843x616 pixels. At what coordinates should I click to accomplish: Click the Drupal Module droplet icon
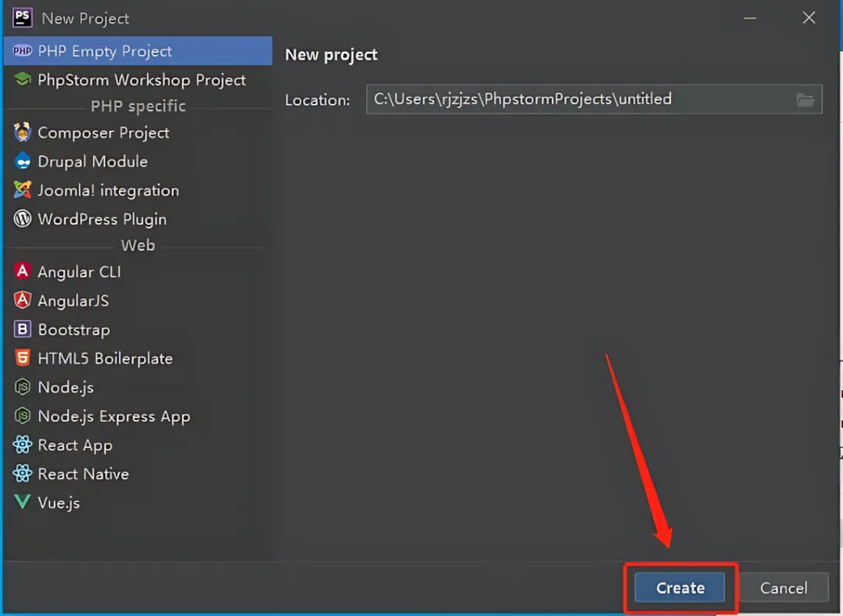point(22,162)
